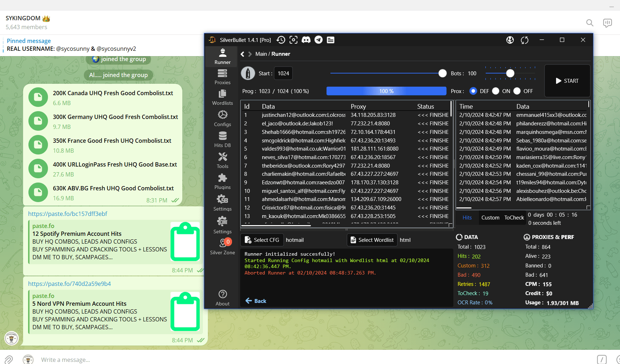Select the DEF proxy radio option
This screenshot has height=364, width=620.
(473, 91)
